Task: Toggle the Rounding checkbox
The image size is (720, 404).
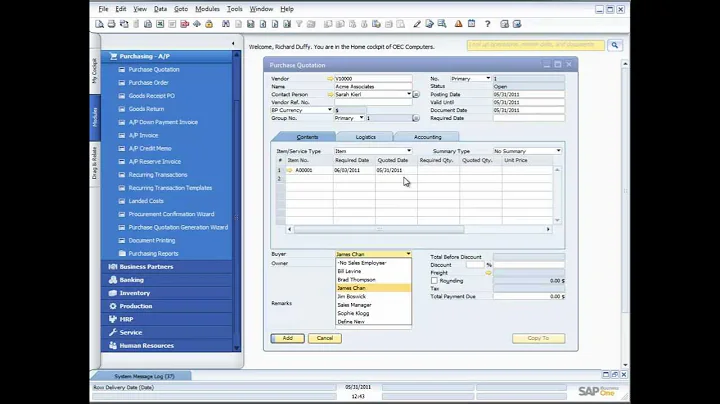Action: tap(434, 281)
